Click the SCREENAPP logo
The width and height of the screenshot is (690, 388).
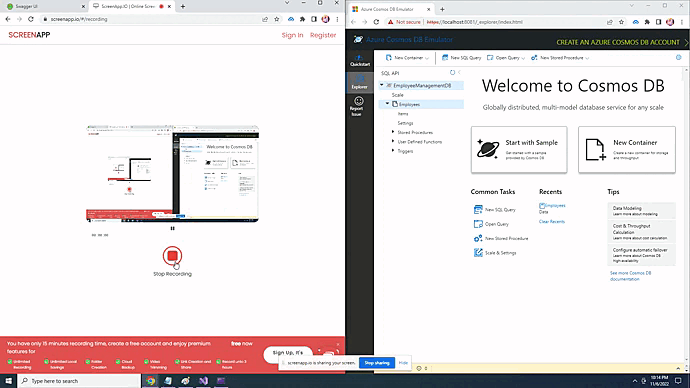point(29,35)
